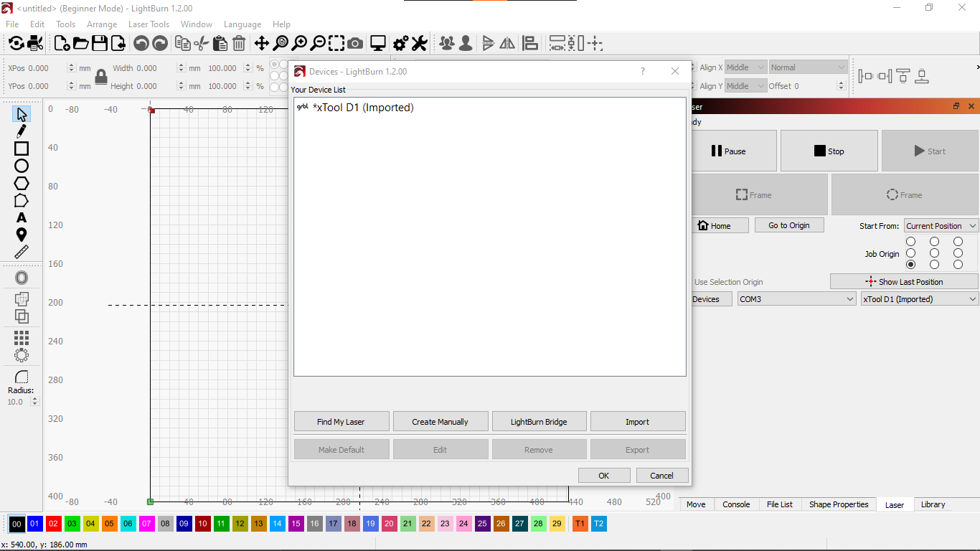This screenshot has height=551, width=980.
Task: Select the Rectangle tool
Action: click(22, 149)
